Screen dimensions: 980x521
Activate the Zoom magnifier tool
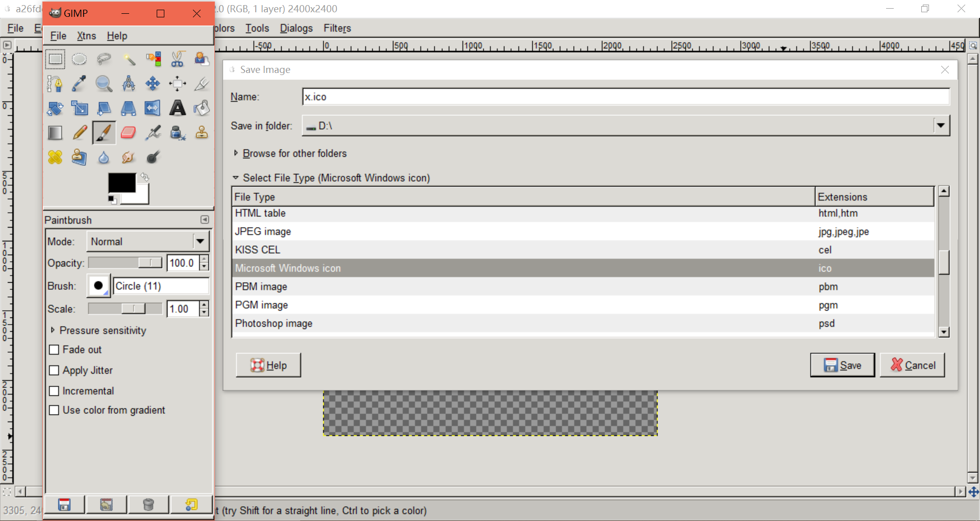104,84
